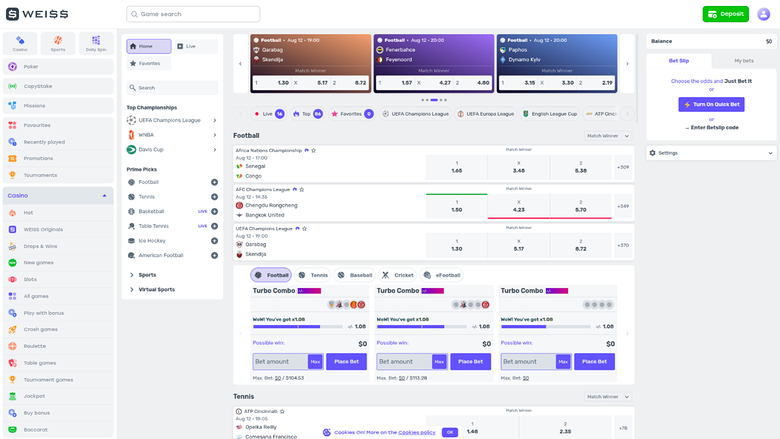Image resolution: width=780 pixels, height=439 pixels.
Task: Click the user profile avatar icon
Action: [x=764, y=14]
